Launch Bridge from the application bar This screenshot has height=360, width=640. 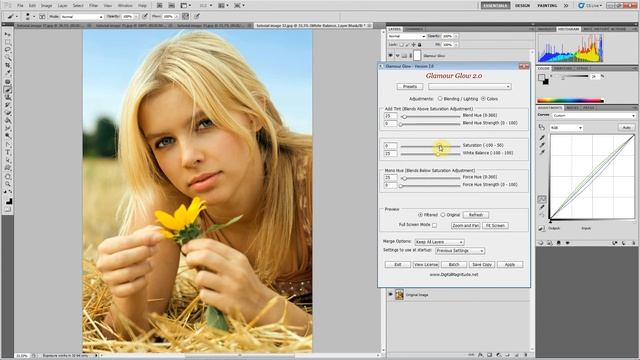coord(160,6)
